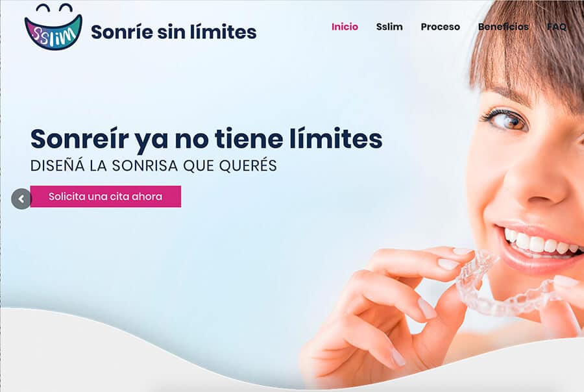Click the DISEÑÁ LA SONRISA QUE QUERÉS subtitle
This screenshot has height=392, width=584.
pyautogui.click(x=153, y=165)
